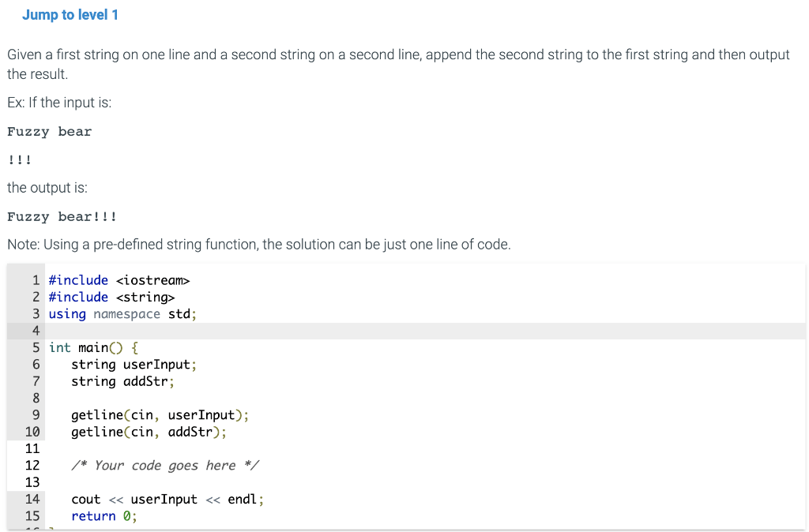Click line 9 containing getline(cin, userInput)
This screenshot has height=532, width=809.
[x=158, y=414]
